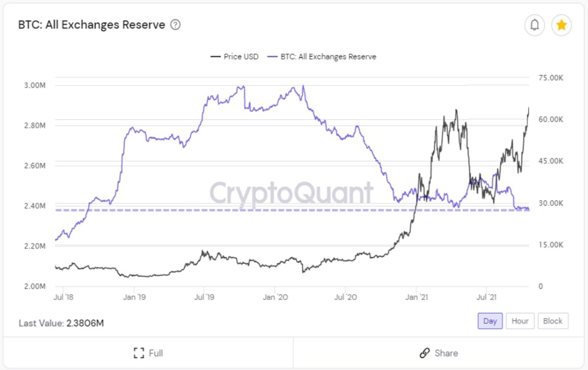Click the Jul '19 x-axis label

click(204, 296)
